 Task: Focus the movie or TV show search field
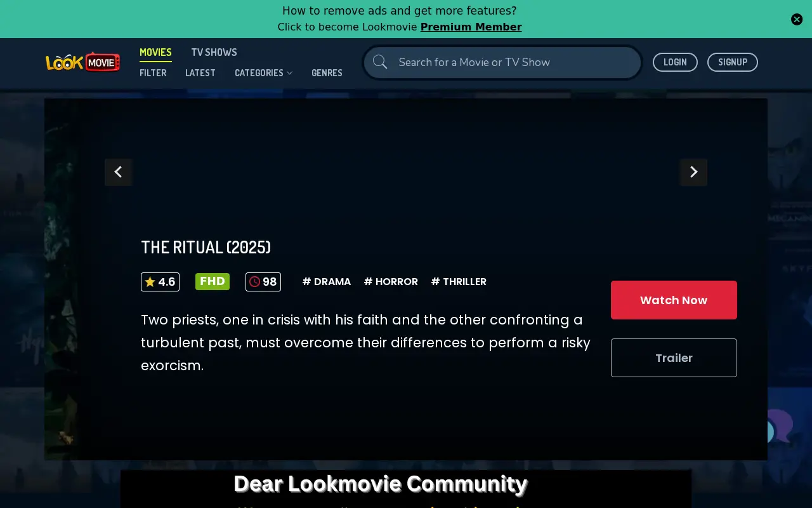(502, 62)
